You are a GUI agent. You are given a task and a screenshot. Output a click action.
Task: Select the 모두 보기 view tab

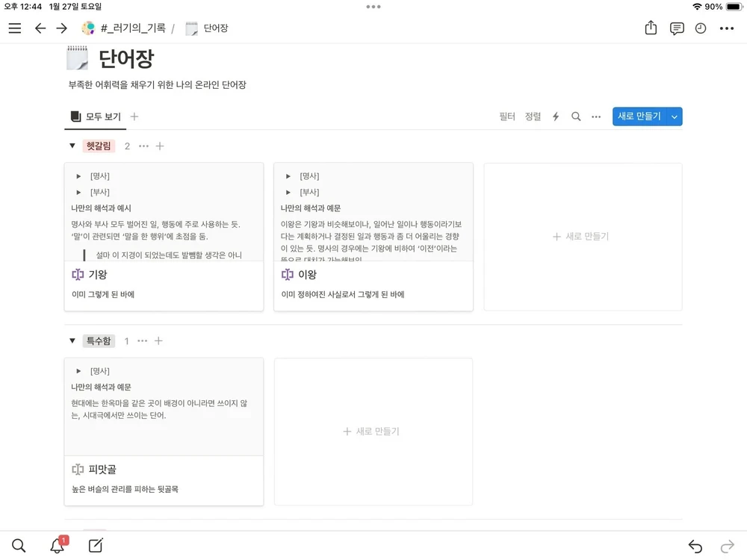pyautogui.click(x=96, y=116)
